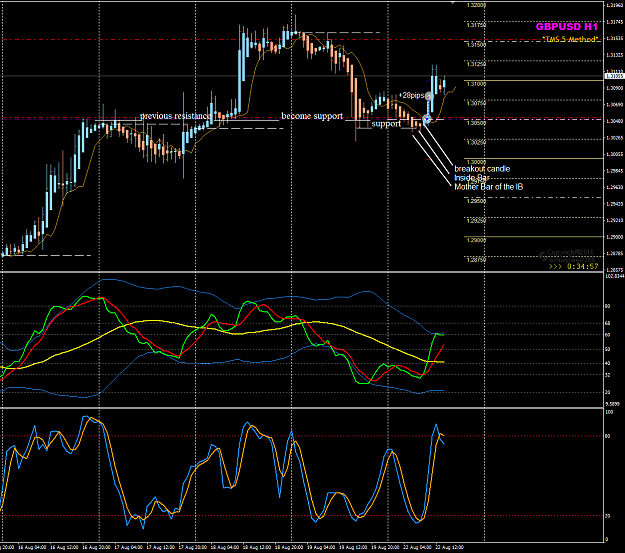Click the 1.30250 yellow level label

476,142
